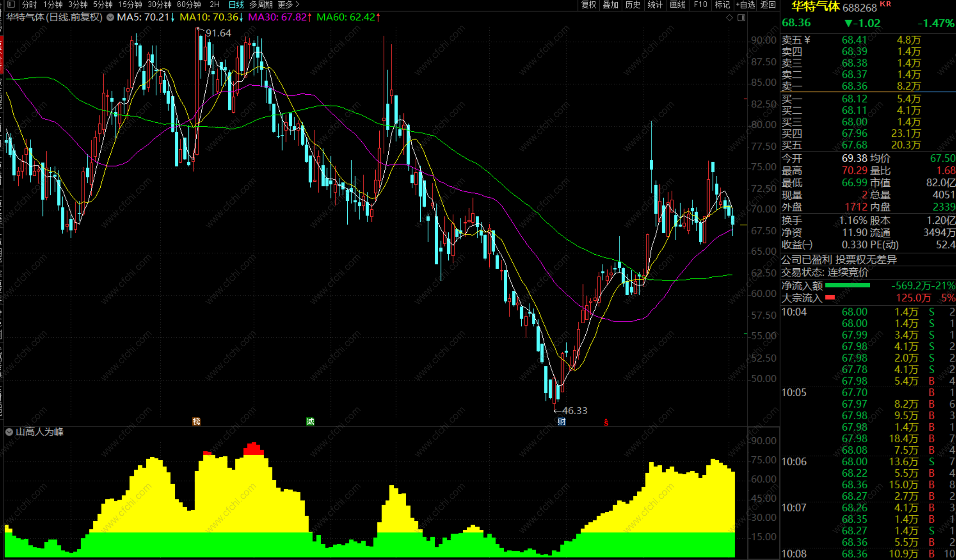
Task: Add stock with +自选 button
Action: pos(745,5)
